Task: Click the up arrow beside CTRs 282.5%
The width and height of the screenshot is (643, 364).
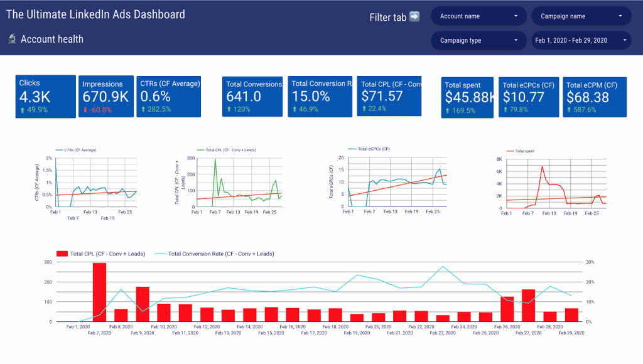Action: (143, 109)
